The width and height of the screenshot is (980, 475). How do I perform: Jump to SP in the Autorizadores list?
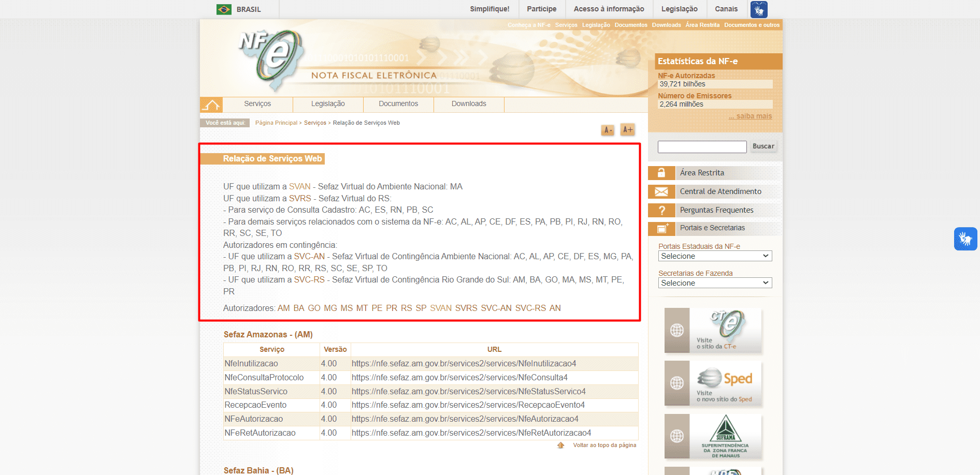[x=421, y=308]
